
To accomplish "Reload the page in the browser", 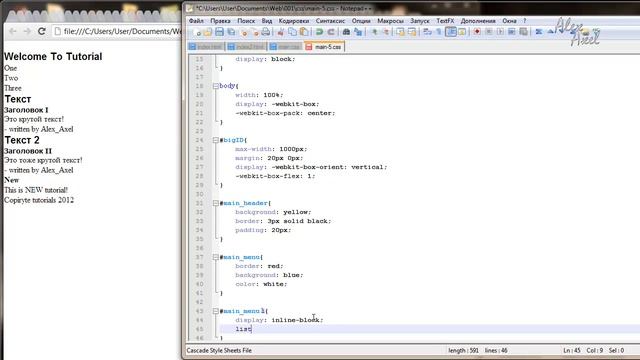I will [x=41, y=31].
